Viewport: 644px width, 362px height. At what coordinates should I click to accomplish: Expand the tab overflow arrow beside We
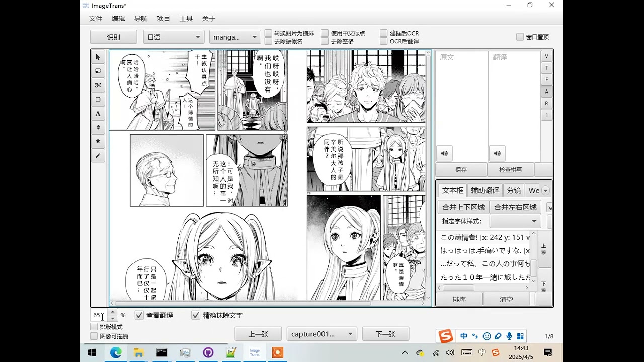pyautogui.click(x=545, y=191)
